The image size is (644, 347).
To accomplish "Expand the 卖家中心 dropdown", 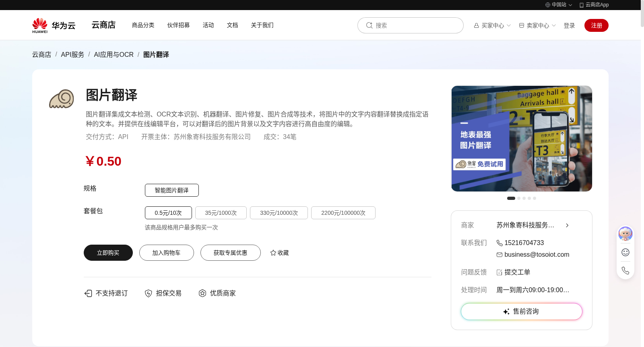I will pyautogui.click(x=554, y=25).
